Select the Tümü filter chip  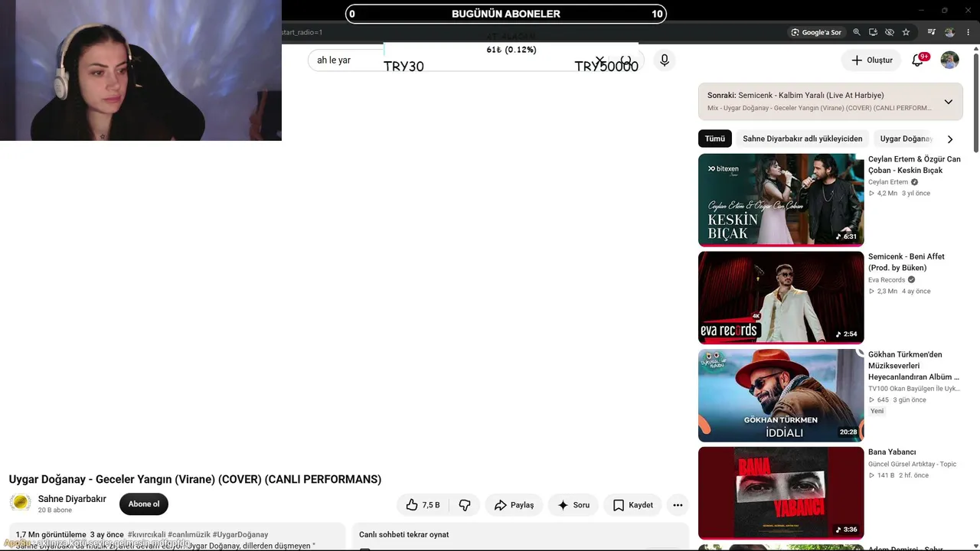714,139
